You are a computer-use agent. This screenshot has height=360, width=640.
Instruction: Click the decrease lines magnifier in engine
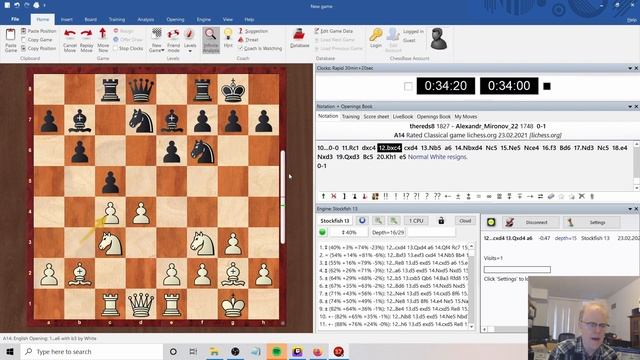379,221
